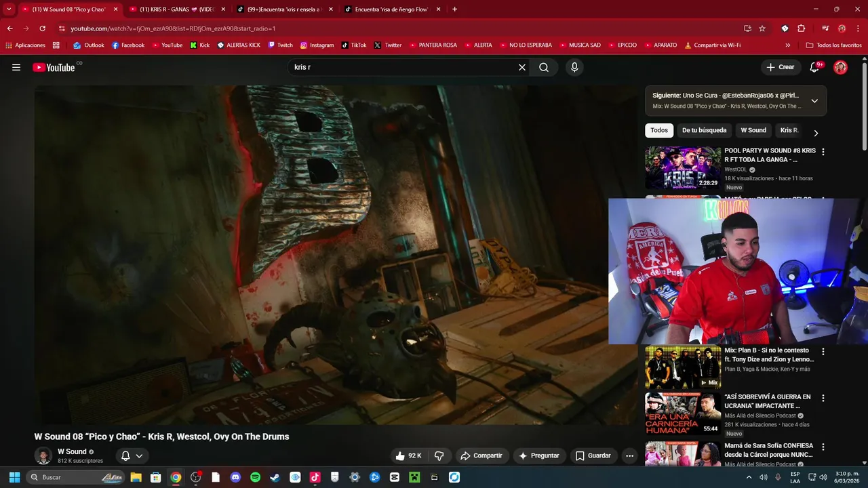Viewport: 868px width, 488px height.
Task: Expand the Siguiente playlist panel
Action: pyautogui.click(x=814, y=101)
